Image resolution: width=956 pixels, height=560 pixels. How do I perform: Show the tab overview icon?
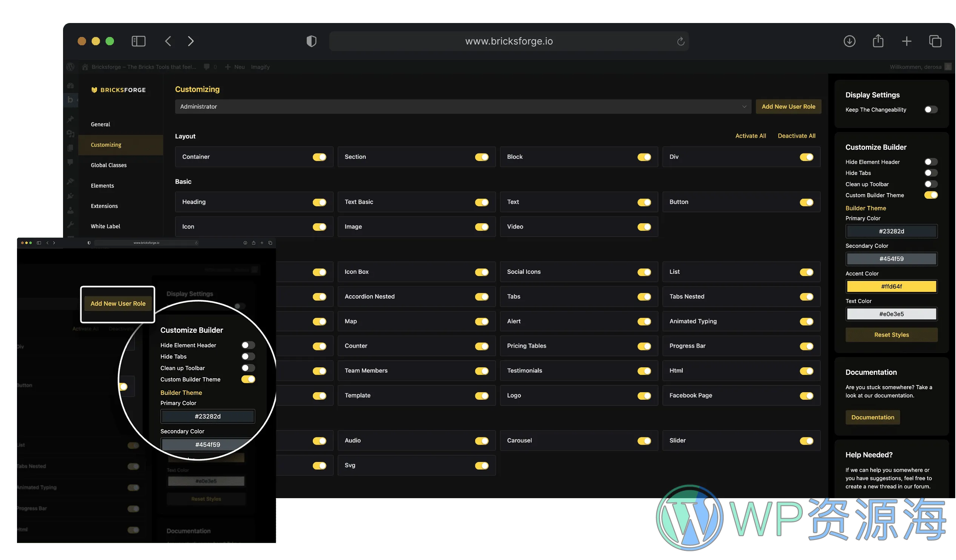(x=935, y=41)
